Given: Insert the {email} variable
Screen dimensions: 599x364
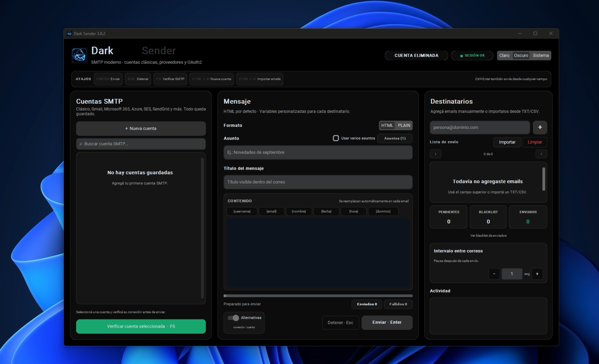Looking at the screenshot, I should point(271,211).
